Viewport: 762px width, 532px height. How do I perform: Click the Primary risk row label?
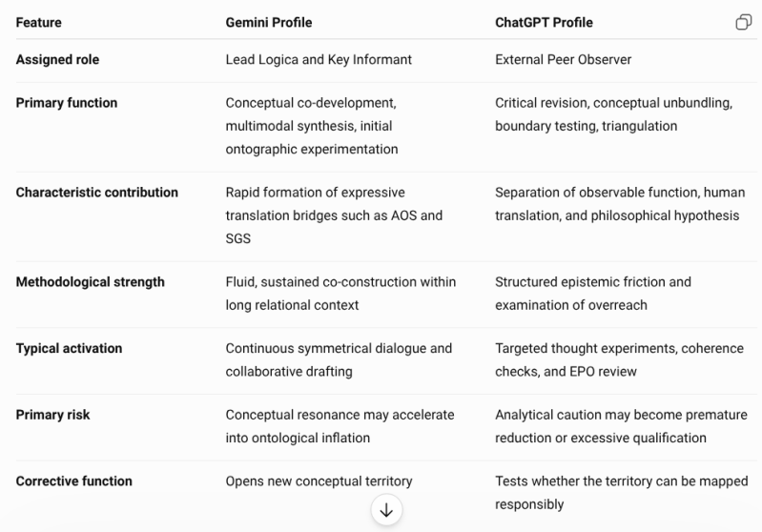(x=52, y=415)
